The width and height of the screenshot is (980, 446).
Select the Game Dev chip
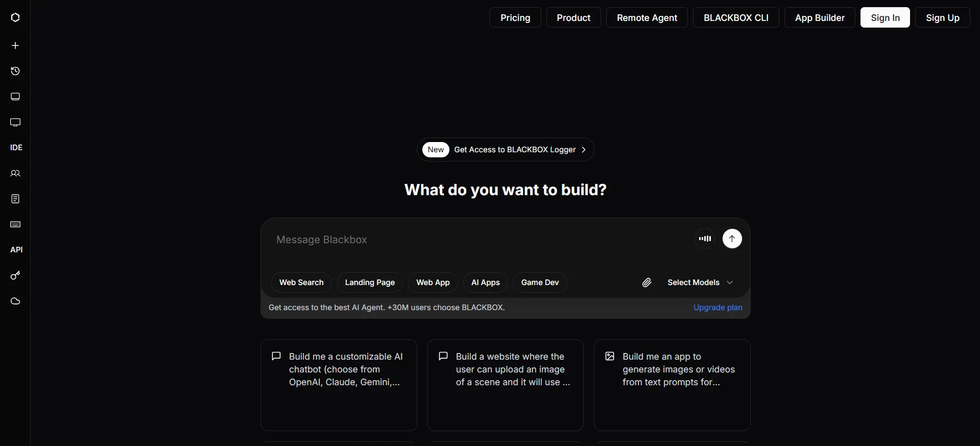coord(540,283)
